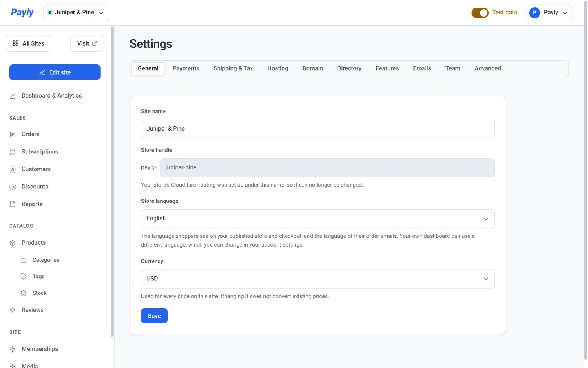Click the Memberships lightning icon
588x368 pixels.
point(12,349)
